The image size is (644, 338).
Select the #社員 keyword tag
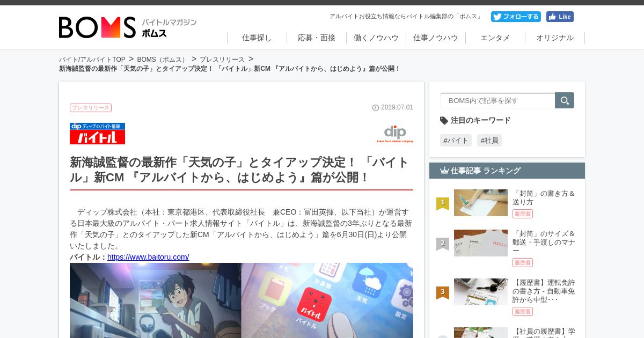pyautogui.click(x=489, y=141)
